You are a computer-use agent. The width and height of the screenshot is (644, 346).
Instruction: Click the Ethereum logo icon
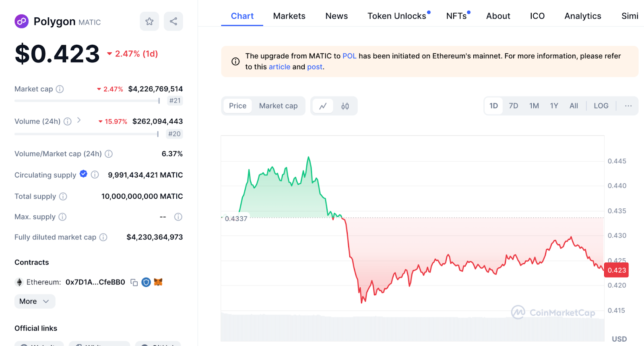(x=19, y=282)
